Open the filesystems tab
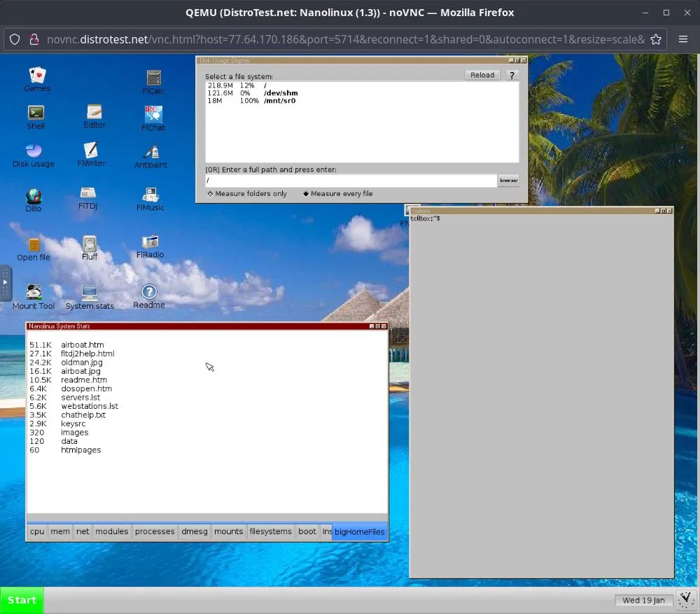 [x=270, y=531]
